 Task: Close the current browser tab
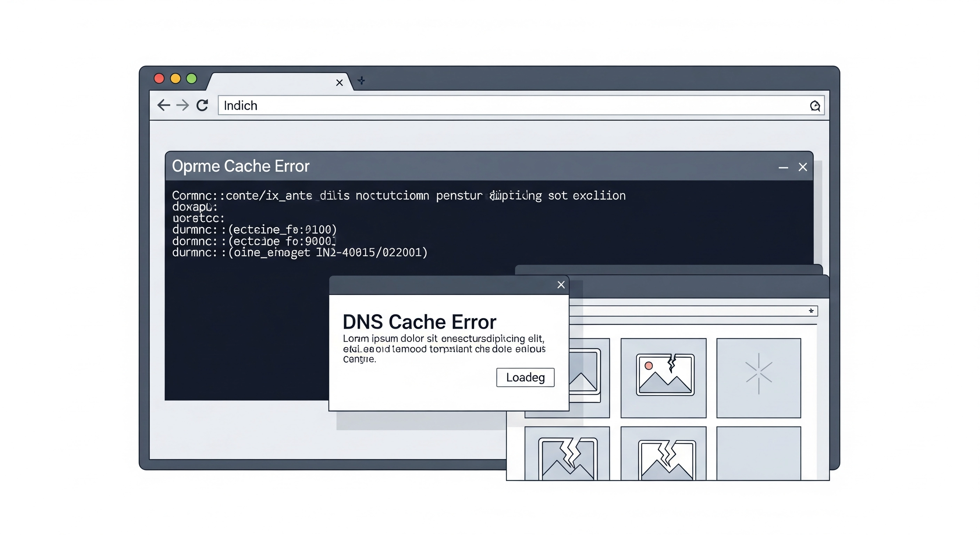coord(339,83)
